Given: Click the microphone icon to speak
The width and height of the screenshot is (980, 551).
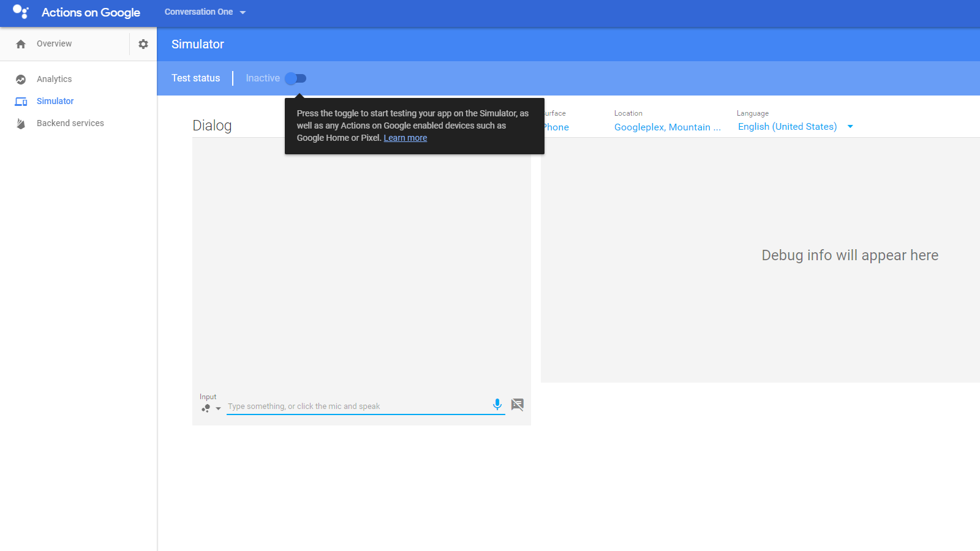Looking at the screenshot, I should pos(497,405).
